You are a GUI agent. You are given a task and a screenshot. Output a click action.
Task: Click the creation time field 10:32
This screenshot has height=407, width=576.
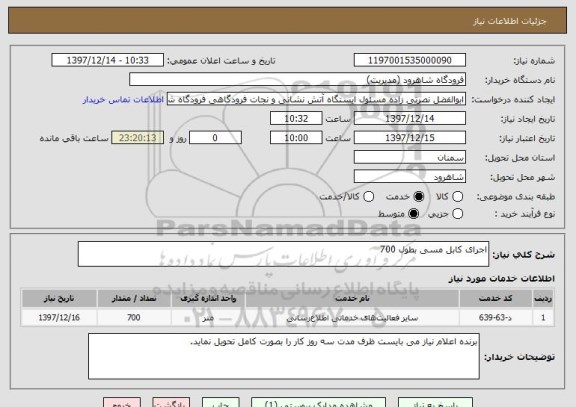pos(296,119)
